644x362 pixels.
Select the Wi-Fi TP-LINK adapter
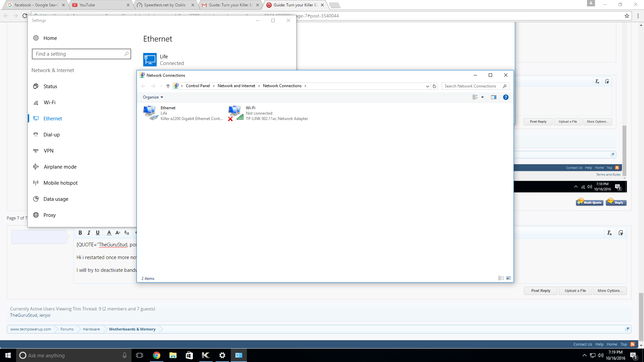[268, 113]
